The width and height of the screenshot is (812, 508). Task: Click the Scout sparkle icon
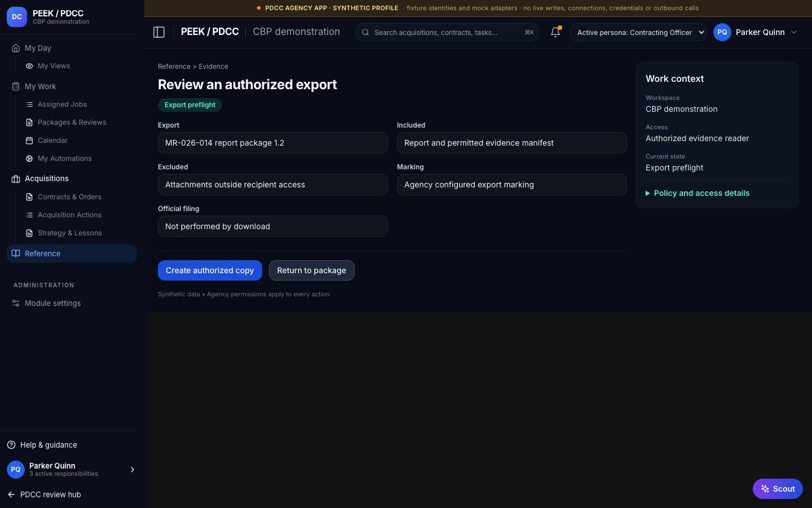(765, 489)
